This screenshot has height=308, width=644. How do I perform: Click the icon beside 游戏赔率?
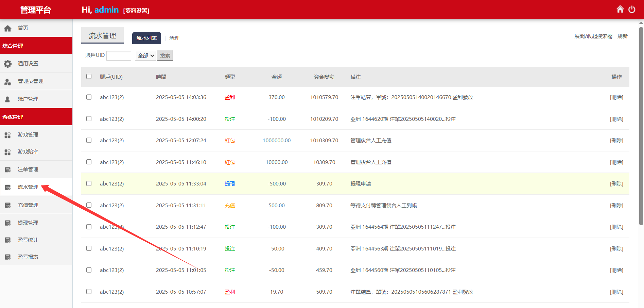7,152
